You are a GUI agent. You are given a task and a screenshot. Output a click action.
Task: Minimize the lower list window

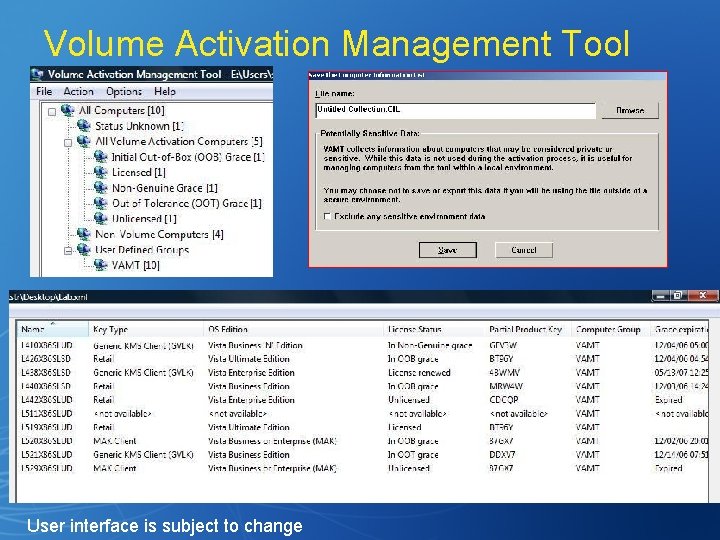click(x=660, y=296)
